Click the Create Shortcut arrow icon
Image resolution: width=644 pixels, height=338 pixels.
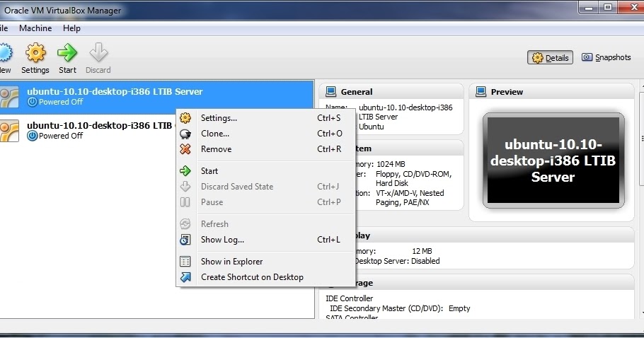[x=185, y=277]
